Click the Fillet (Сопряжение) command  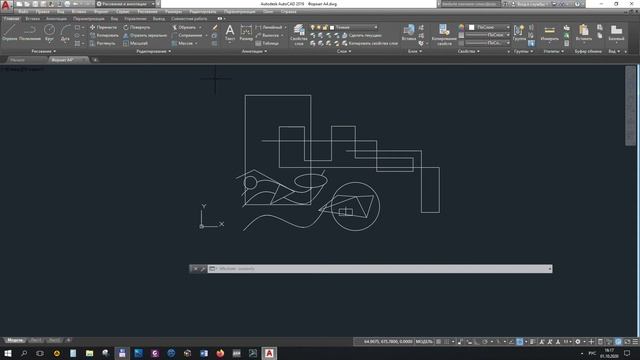point(187,36)
